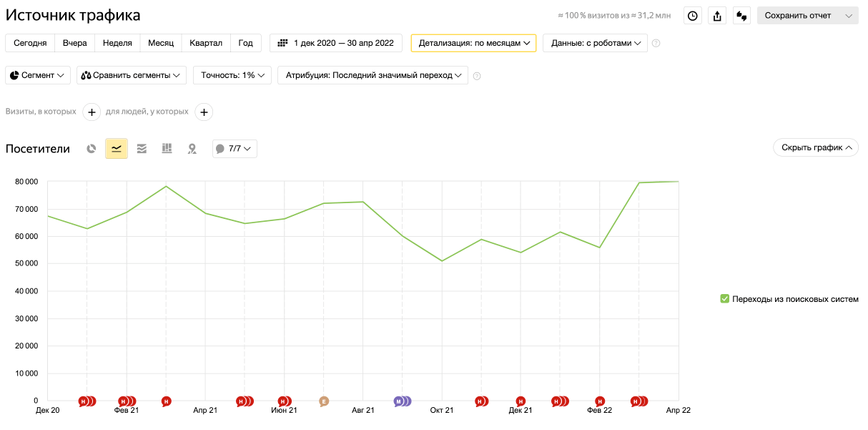Open the 'Данные: с роботами' dropdown
The width and height of the screenshot is (868, 430).
pos(595,43)
